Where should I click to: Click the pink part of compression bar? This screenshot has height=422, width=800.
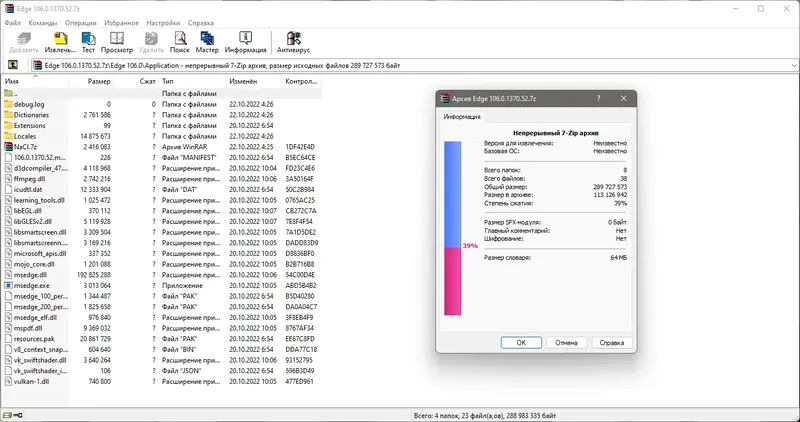pyautogui.click(x=453, y=281)
